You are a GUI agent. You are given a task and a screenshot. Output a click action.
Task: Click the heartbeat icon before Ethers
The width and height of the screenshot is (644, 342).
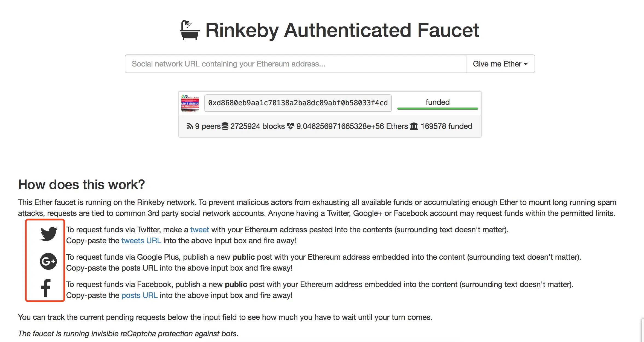[290, 126]
